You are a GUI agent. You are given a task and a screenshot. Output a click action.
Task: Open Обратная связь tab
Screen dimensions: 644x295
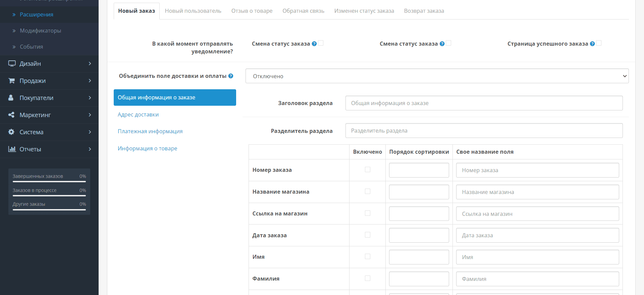(x=303, y=11)
